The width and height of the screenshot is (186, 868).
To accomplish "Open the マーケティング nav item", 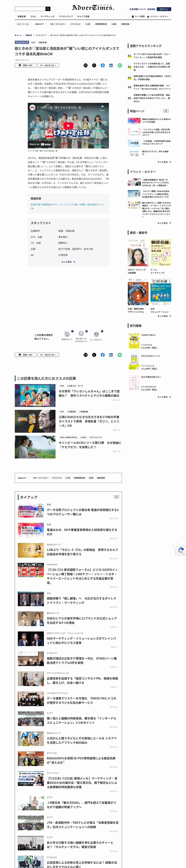I will pos(48,16).
